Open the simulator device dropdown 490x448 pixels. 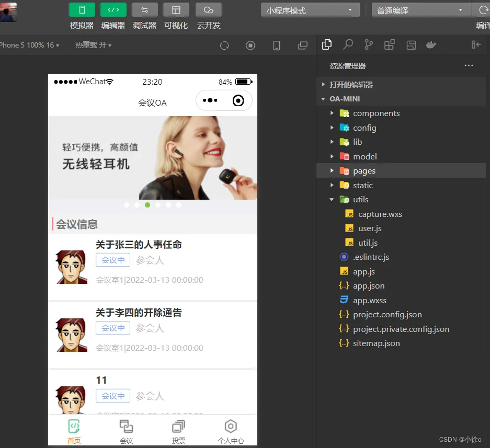click(x=29, y=45)
